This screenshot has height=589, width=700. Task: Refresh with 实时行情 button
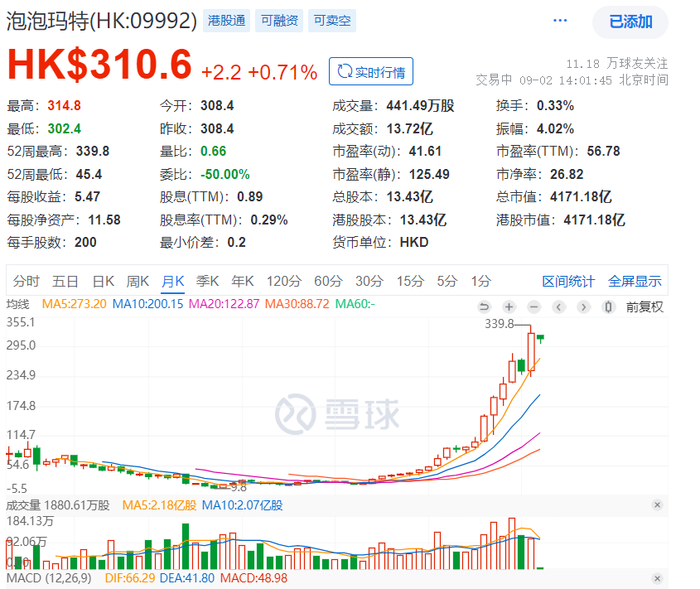tap(371, 71)
